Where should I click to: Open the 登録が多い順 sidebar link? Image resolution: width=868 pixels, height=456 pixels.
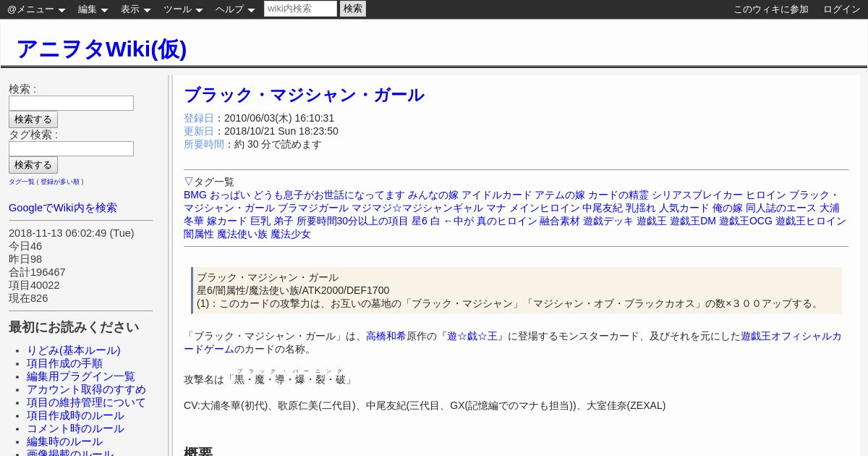click(x=60, y=182)
